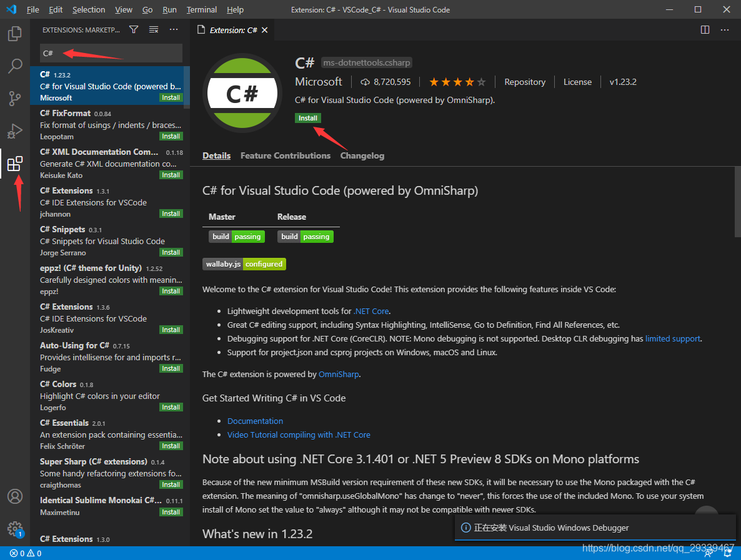Open the limited support link

(x=672, y=338)
